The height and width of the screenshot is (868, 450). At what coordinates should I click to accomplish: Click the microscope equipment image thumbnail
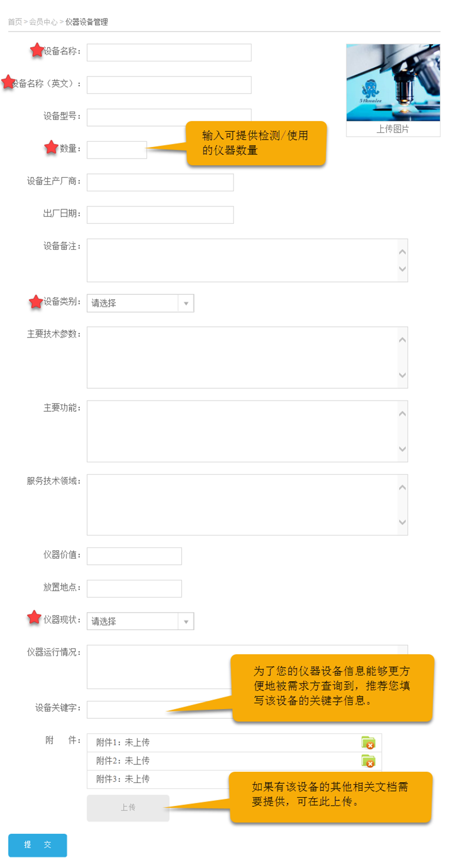pyautogui.click(x=393, y=83)
